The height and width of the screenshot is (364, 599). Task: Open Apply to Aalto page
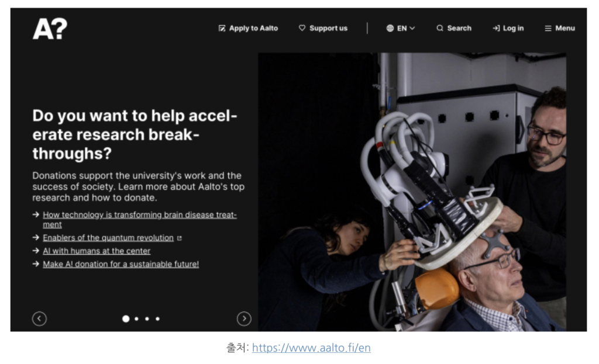point(253,28)
